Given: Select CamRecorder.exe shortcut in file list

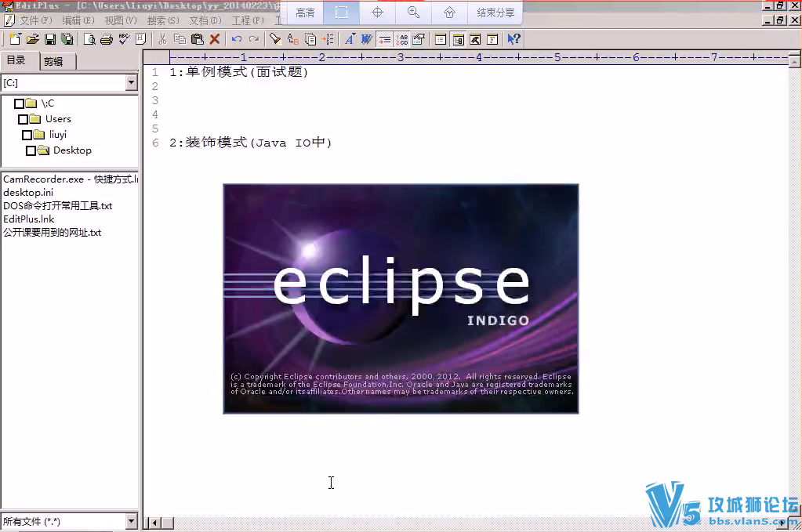Looking at the screenshot, I should 70,179.
